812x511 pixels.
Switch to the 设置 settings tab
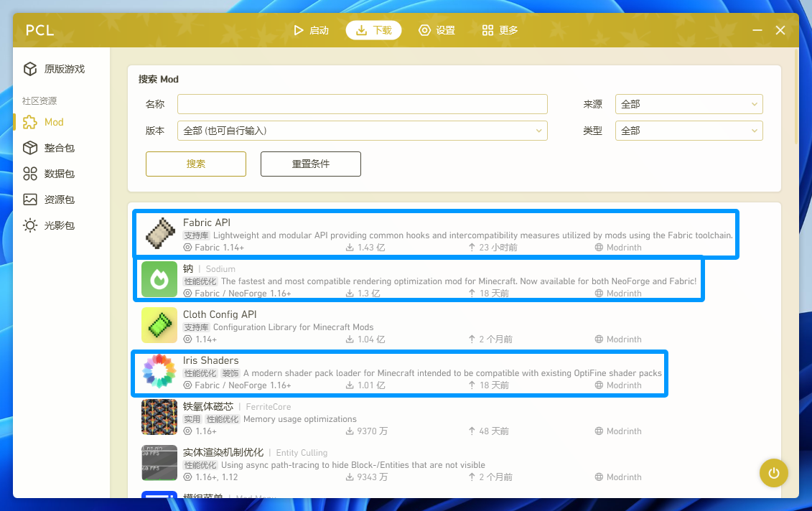[437, 30]
